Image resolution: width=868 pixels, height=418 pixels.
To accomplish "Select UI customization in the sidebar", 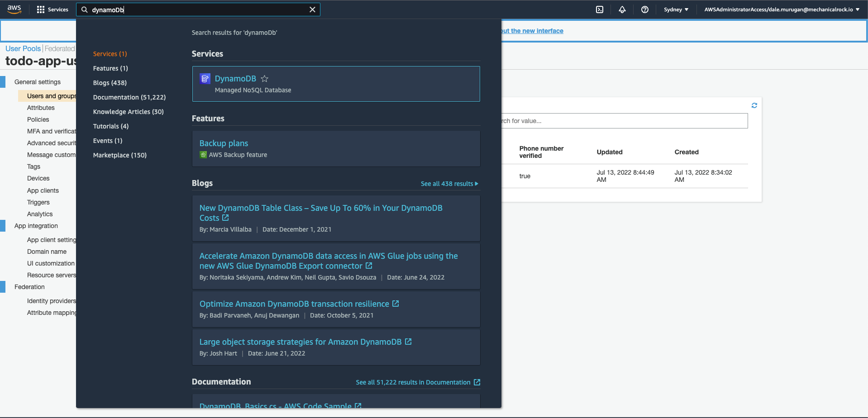I will point(51,263).
